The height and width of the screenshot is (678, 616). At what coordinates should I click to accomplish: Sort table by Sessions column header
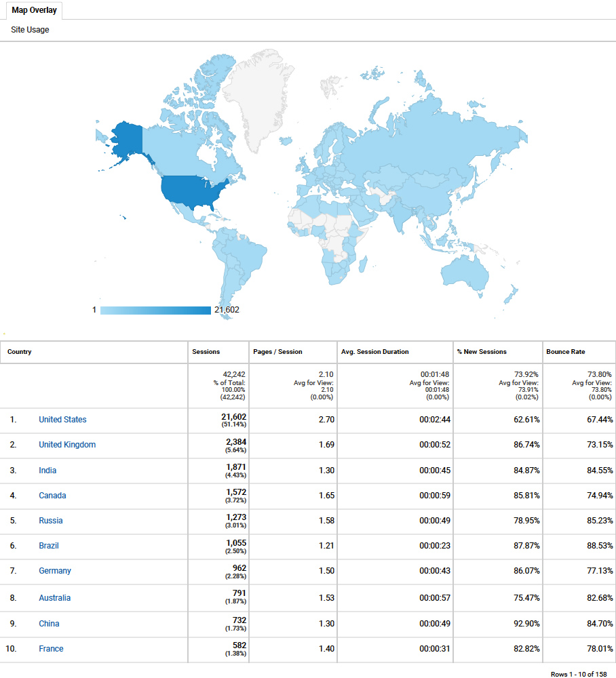(206, 352)
